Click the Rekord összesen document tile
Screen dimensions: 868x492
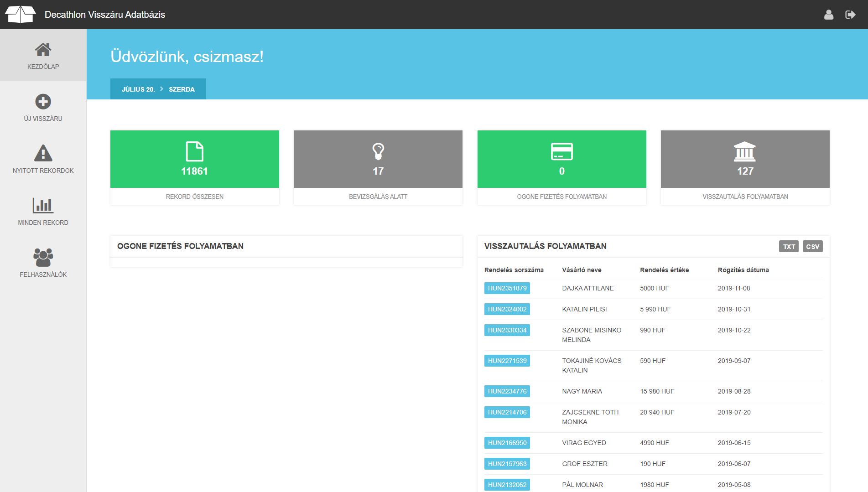(194, 159)
